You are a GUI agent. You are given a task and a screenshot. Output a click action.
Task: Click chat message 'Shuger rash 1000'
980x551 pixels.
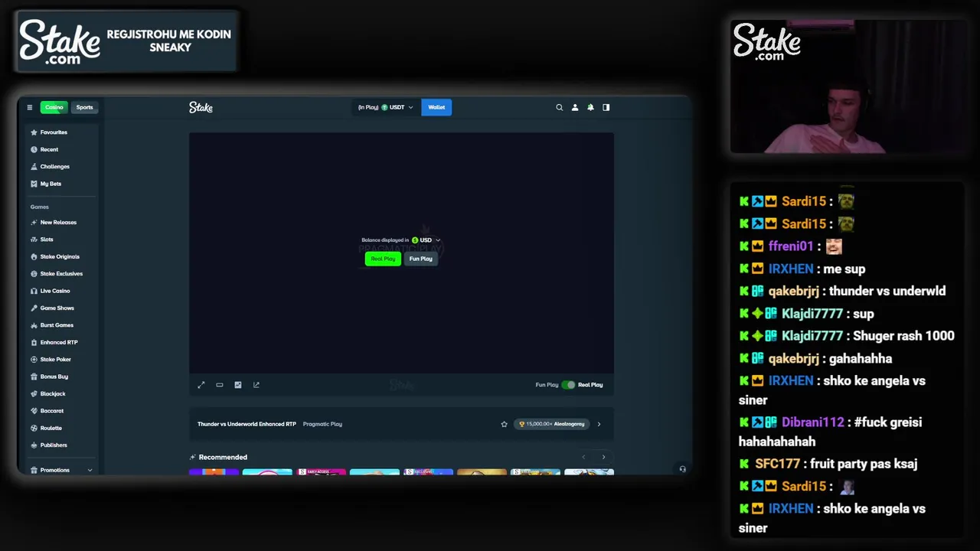click(x=903, y=336)
